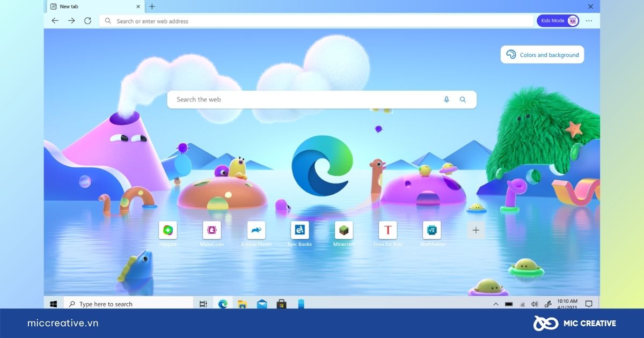
Task: Open the Math Solver shortcut
Action: [431, 231]
